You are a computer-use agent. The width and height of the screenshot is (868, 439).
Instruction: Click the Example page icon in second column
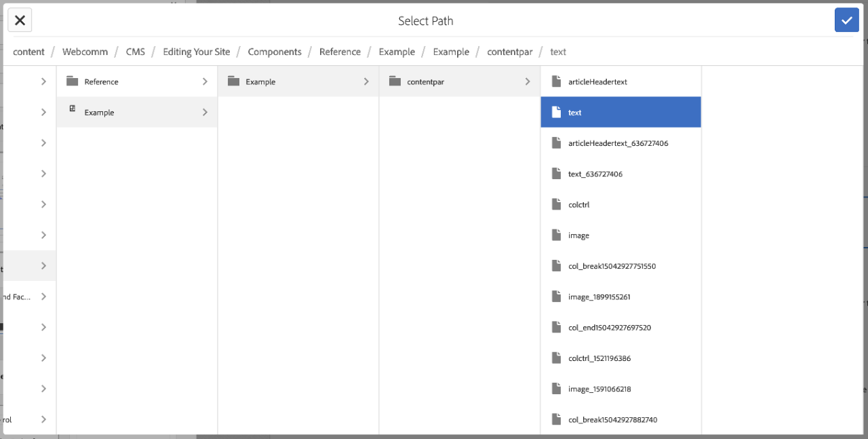click(x=73, y=109)
